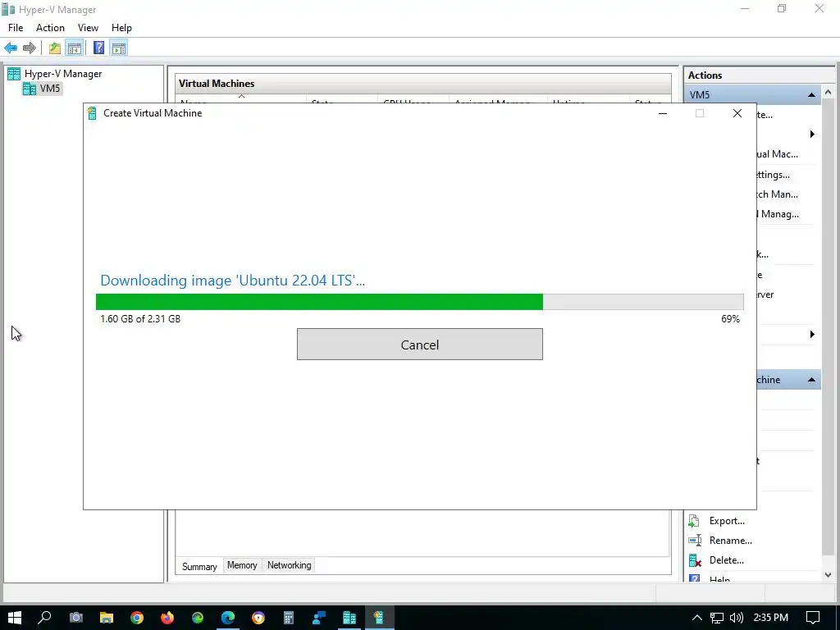Viewport: 840px width, 630px height.
Task: Launch Firefox from taskbar
Action: 167,618
